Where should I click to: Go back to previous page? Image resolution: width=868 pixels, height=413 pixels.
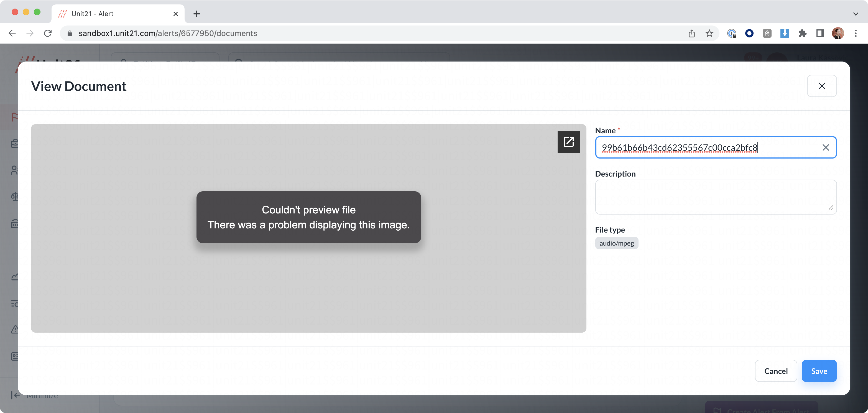pos(12,33)
